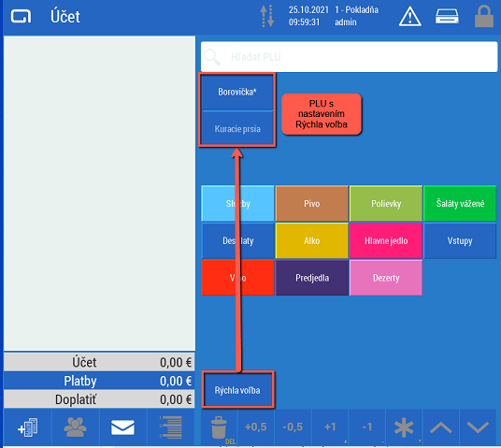Increase quantity with the +0,5 button

255,427
